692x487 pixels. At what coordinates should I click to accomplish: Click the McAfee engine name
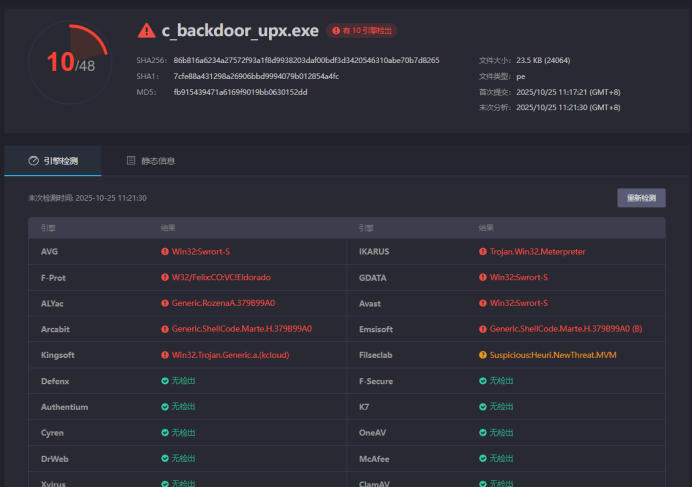pos(374,459)
